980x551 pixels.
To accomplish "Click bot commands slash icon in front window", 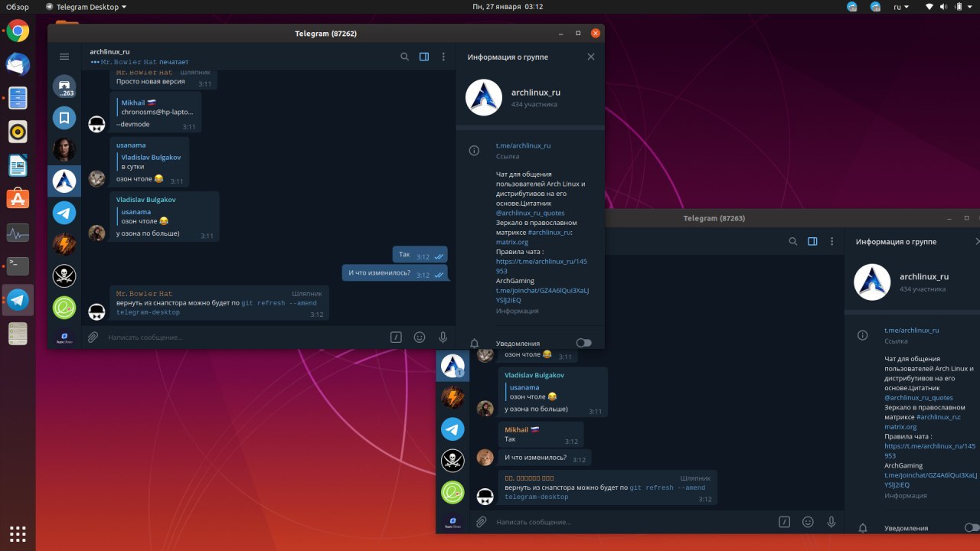I will click(396, 337).
